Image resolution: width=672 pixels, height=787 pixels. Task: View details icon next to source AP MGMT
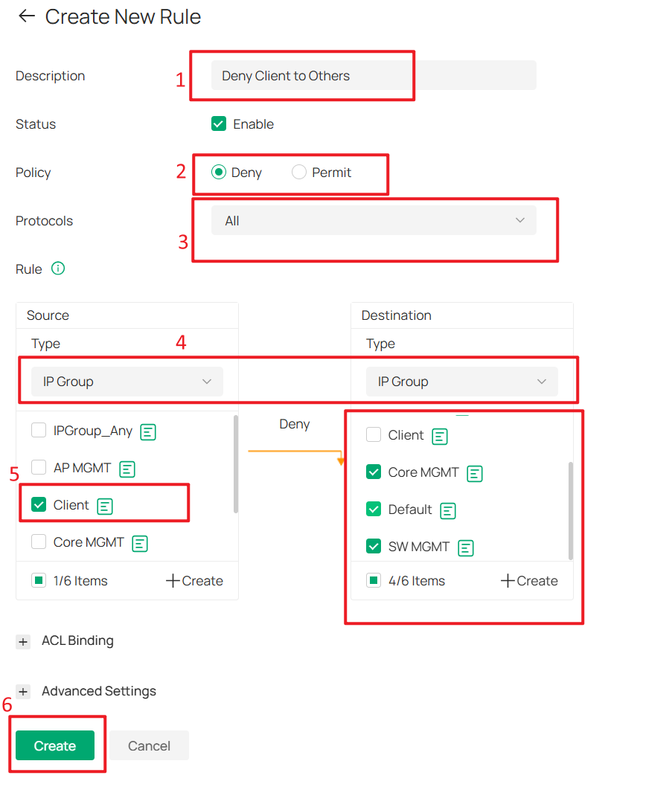pyautogui.click(x=127, y=469)
